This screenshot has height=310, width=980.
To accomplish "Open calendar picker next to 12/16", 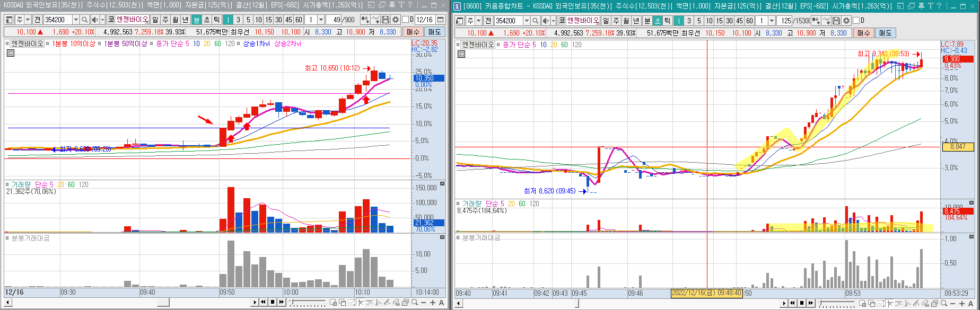I will click(440, 20).
